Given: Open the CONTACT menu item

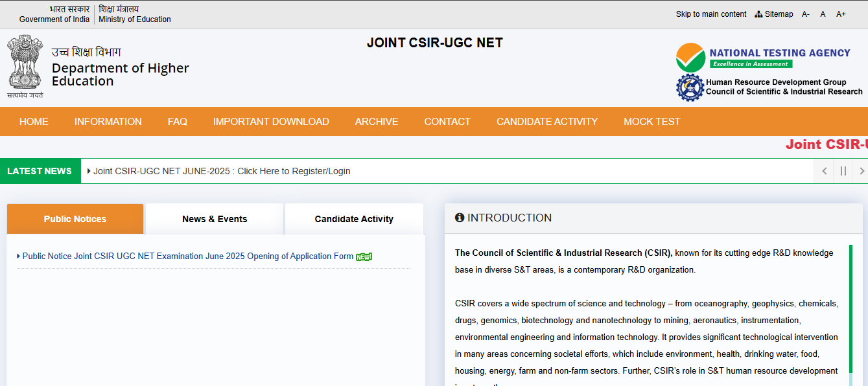Looking at the screenshot, I should [447, 122].
